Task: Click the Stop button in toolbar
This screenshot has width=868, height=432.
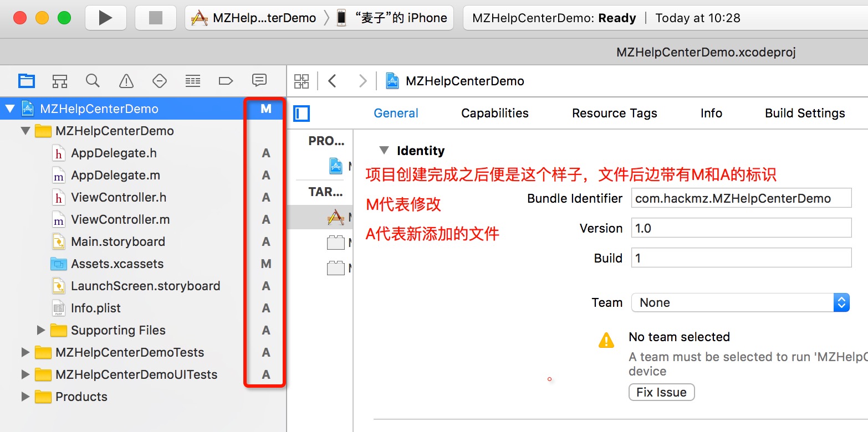Action: click(x=155, y=18)
